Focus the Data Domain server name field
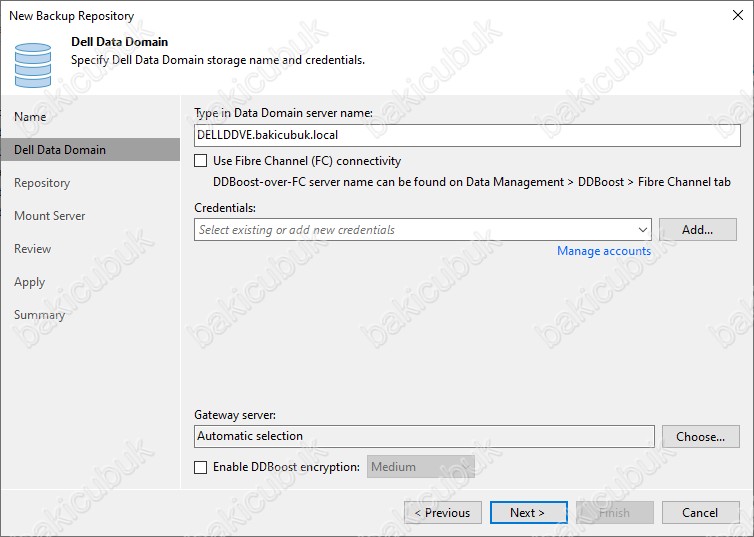This screenshot has height=537, width=754. point(467,135)
